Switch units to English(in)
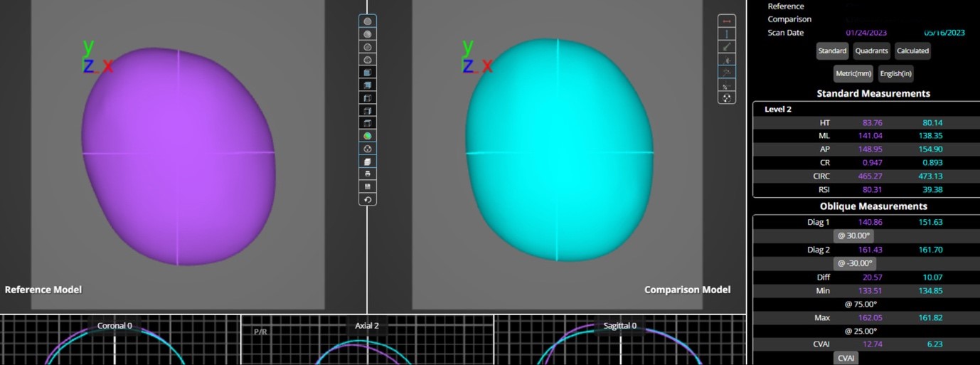Screen dimensions: 980x365 895,73
